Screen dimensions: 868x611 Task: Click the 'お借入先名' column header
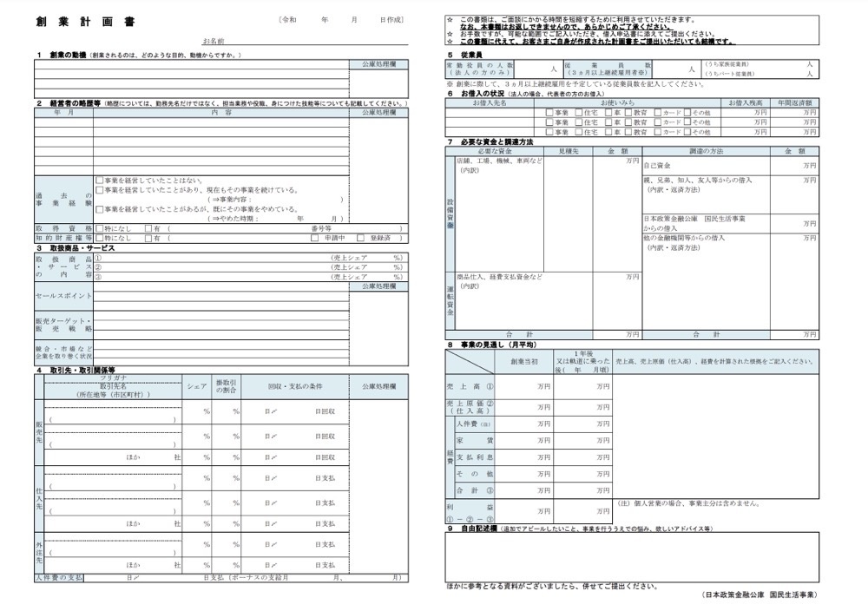point(490,103)
